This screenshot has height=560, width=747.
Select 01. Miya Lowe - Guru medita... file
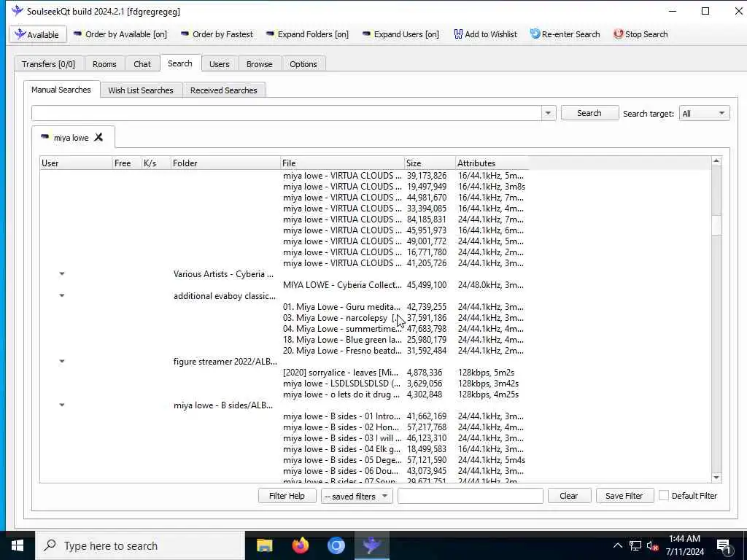click(342, 307)
